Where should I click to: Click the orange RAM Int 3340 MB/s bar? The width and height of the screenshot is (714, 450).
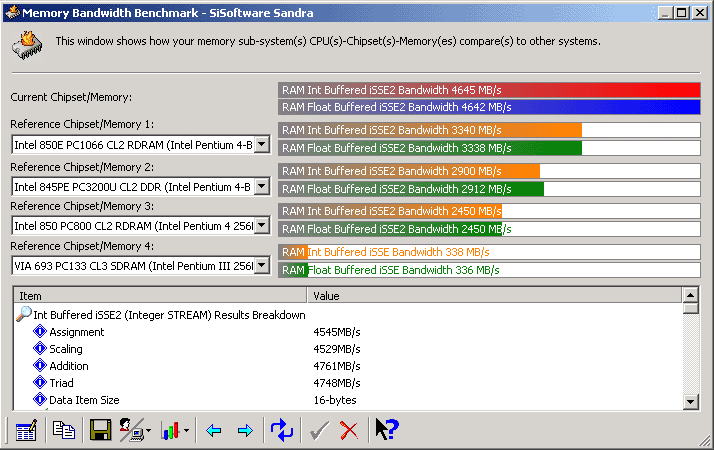click(489, 130)
